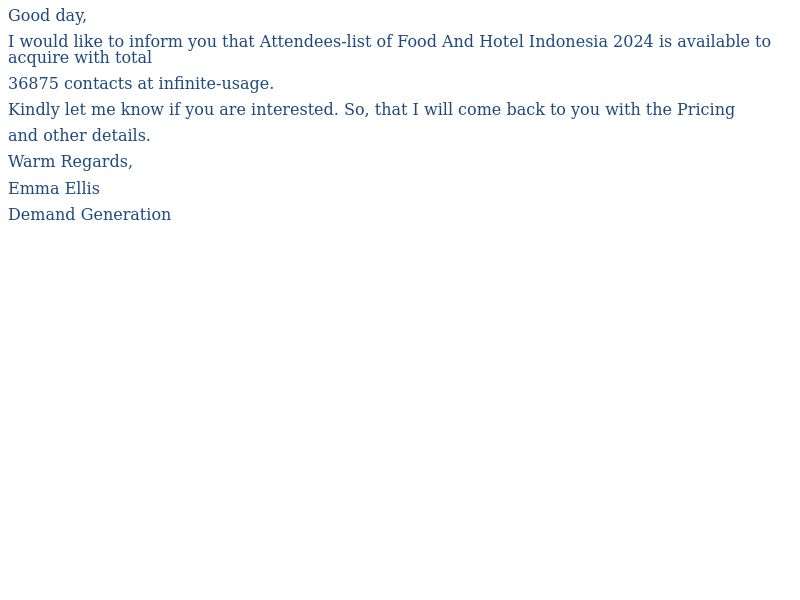Click the word 'contacts' in the third line
800x600 pixels.
point(98,83)
